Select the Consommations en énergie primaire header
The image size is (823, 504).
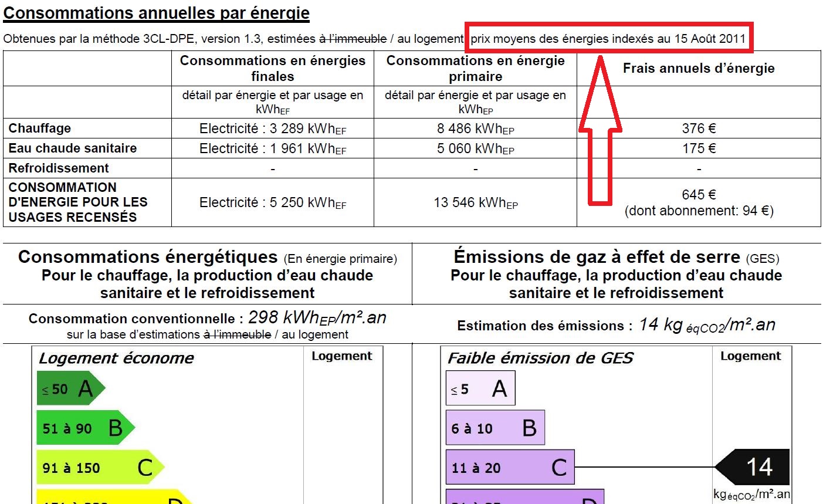(x=474, y=68)
